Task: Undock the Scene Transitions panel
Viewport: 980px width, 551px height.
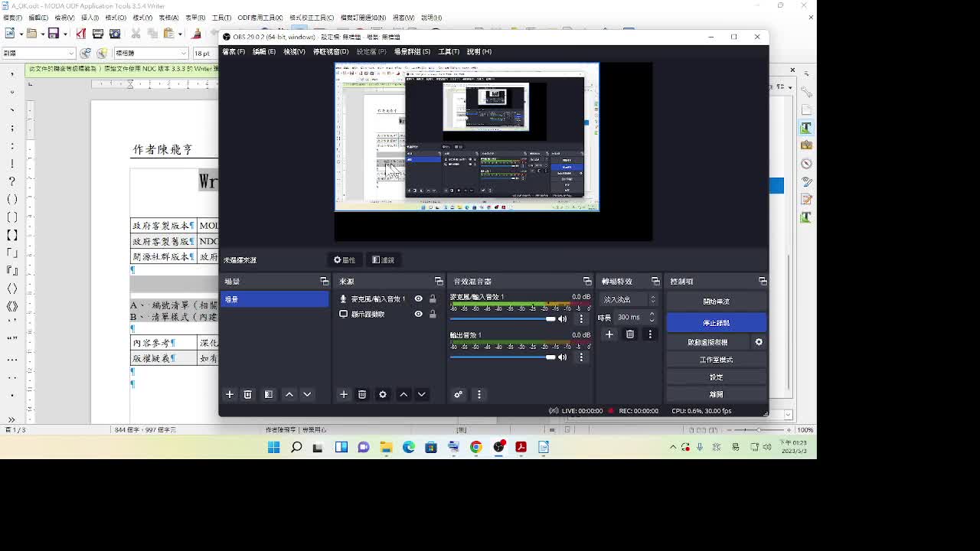Action: pyautogui.click(x=655, y=281)
